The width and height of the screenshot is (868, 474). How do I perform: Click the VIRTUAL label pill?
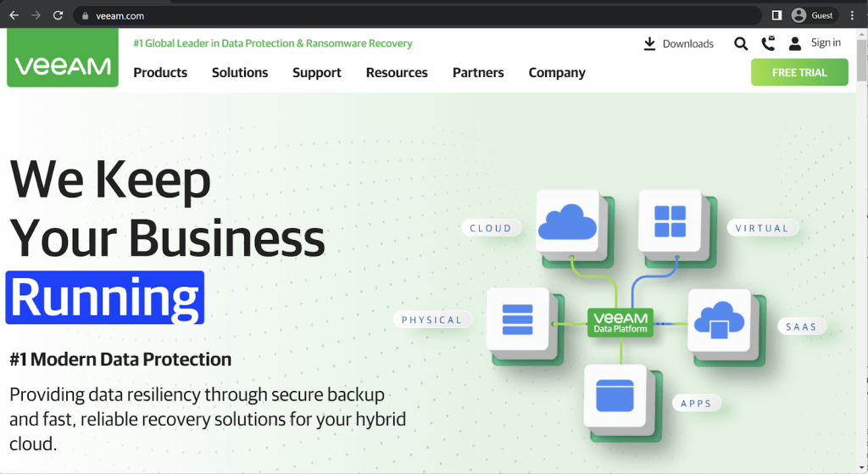pos(762,228)
